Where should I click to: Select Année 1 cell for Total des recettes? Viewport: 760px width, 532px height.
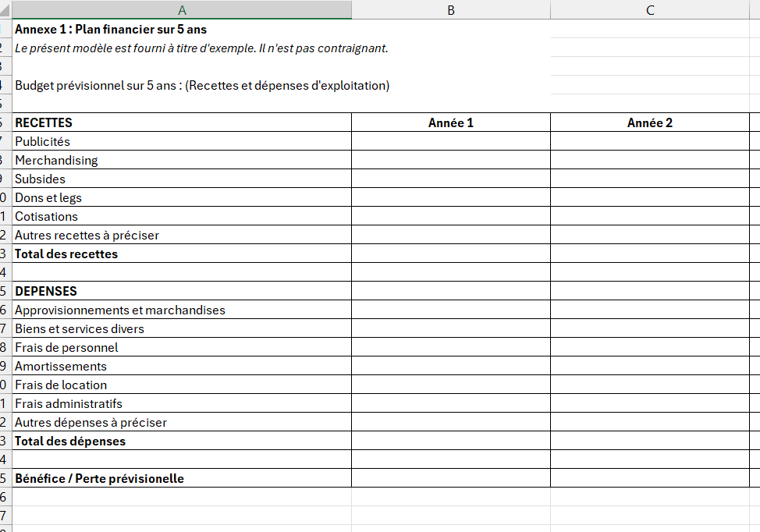[451, 254]
